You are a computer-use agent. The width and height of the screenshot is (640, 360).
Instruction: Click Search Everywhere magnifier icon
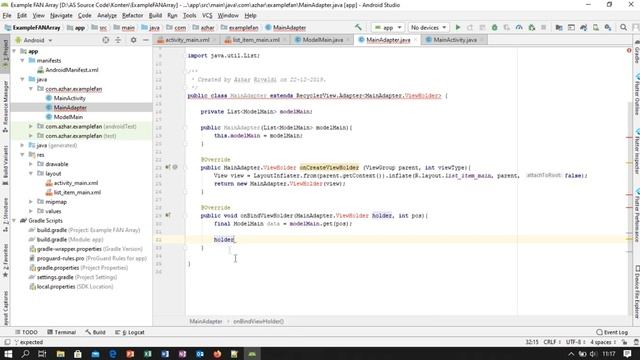623,27
